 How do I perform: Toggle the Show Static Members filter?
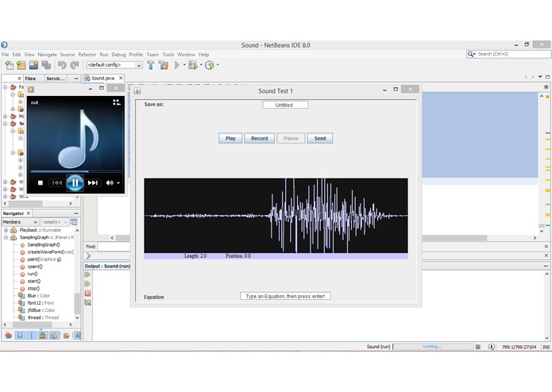pos(31,336)
